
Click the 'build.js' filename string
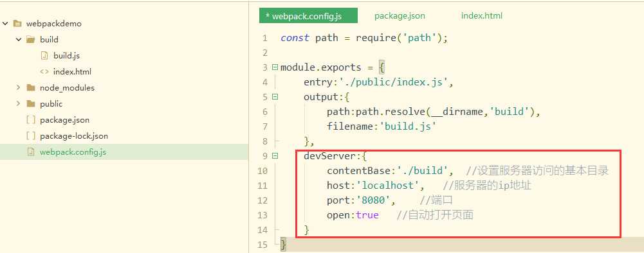tap(407, 126)
